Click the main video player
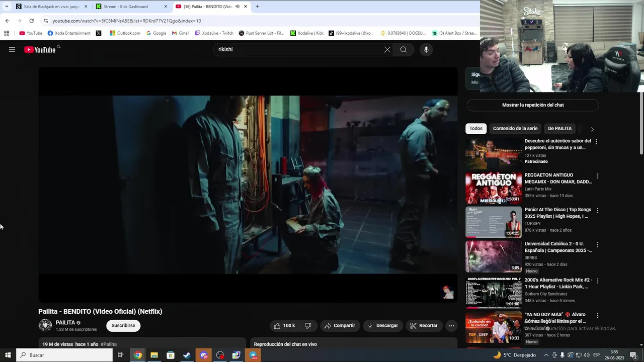Screen dimensions: 644x362 [x=248, y=185]
